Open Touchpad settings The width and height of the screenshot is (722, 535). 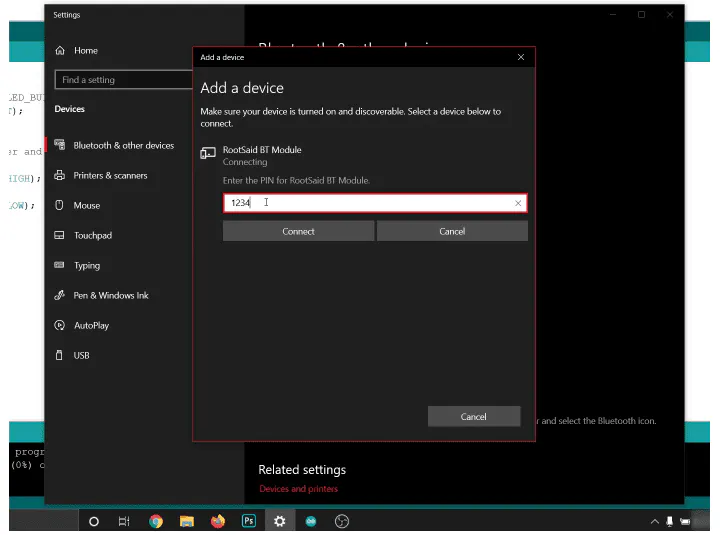coord(92,236)
